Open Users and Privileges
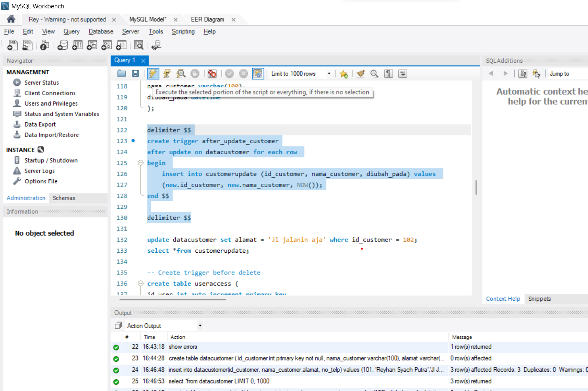 pos(51,104)
